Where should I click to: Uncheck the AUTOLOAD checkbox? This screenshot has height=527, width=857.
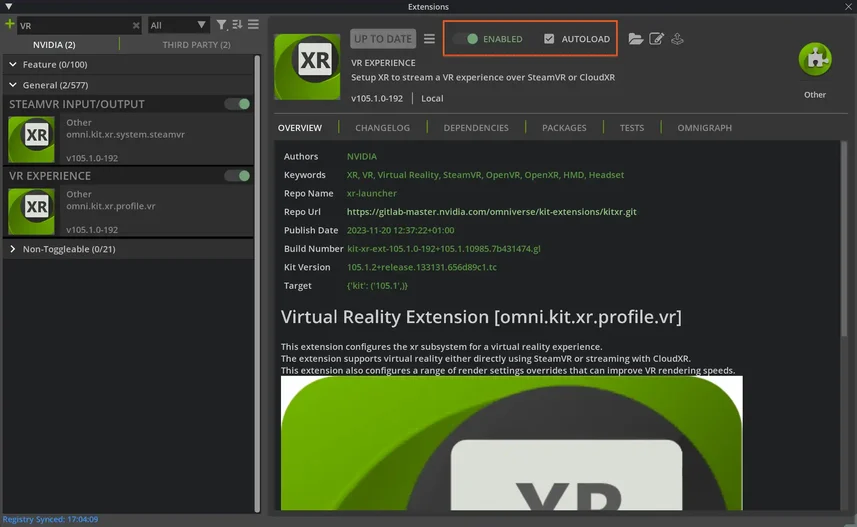549,39
